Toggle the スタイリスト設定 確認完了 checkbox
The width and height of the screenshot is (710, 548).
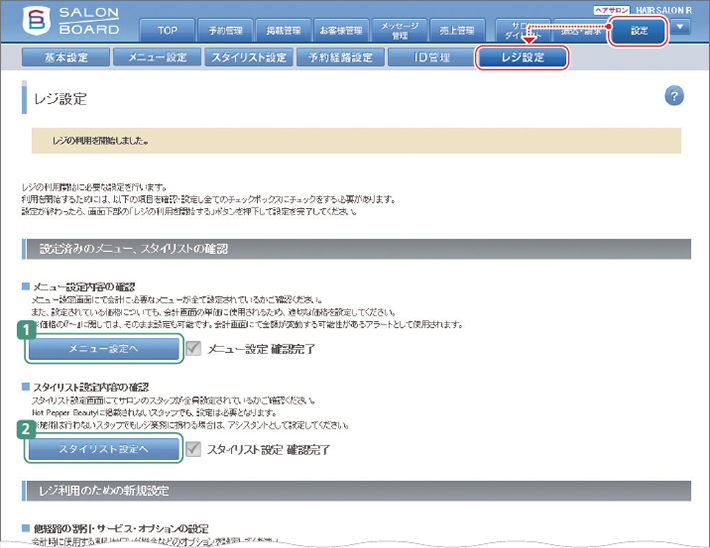click(x=194, y=449)
